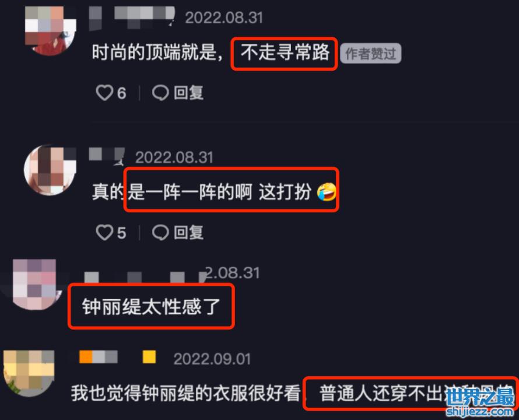Open the first commenter's avatar
519x420 pixels.
[50, 30]
